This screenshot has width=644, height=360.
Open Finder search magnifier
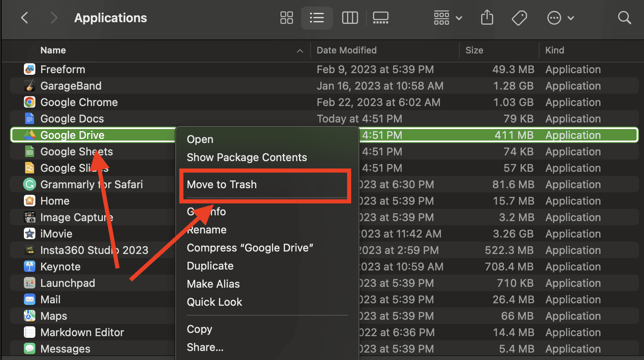tap(624, 18)
